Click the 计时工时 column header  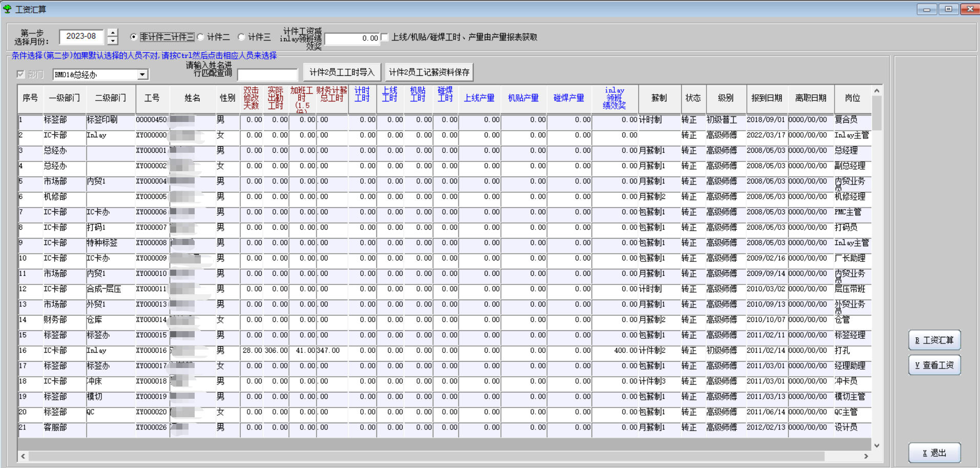click(x=362, y=98)
